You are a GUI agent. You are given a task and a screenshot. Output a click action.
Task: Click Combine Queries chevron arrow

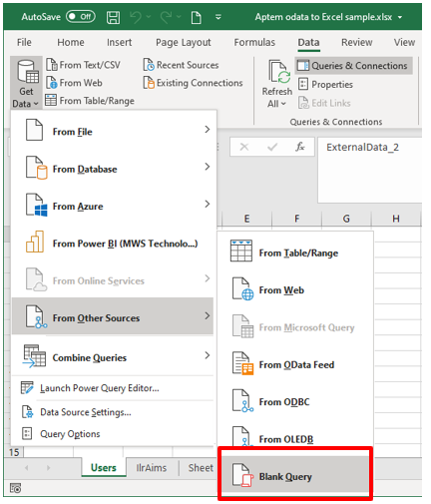(x=208, y=355)
